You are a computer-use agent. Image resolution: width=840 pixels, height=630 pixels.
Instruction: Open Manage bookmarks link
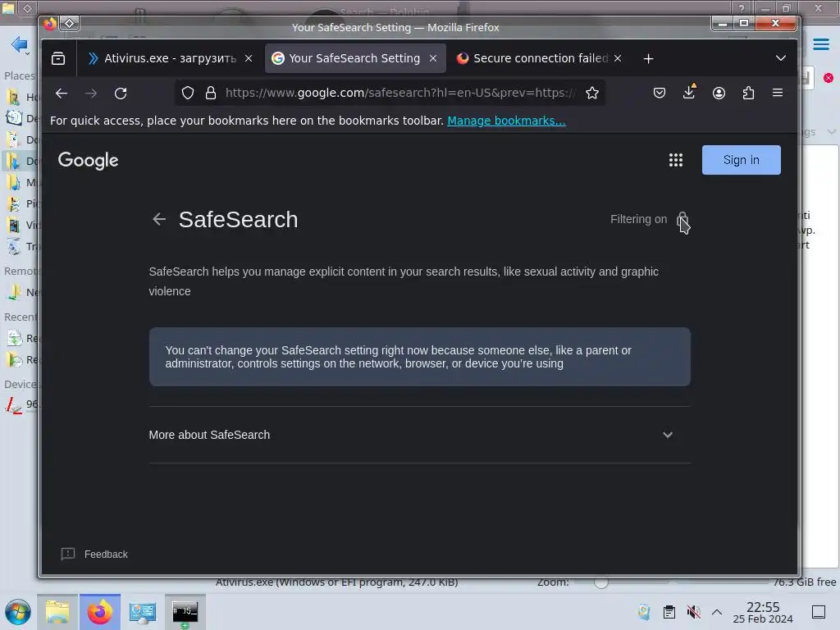tap(506, 121)
